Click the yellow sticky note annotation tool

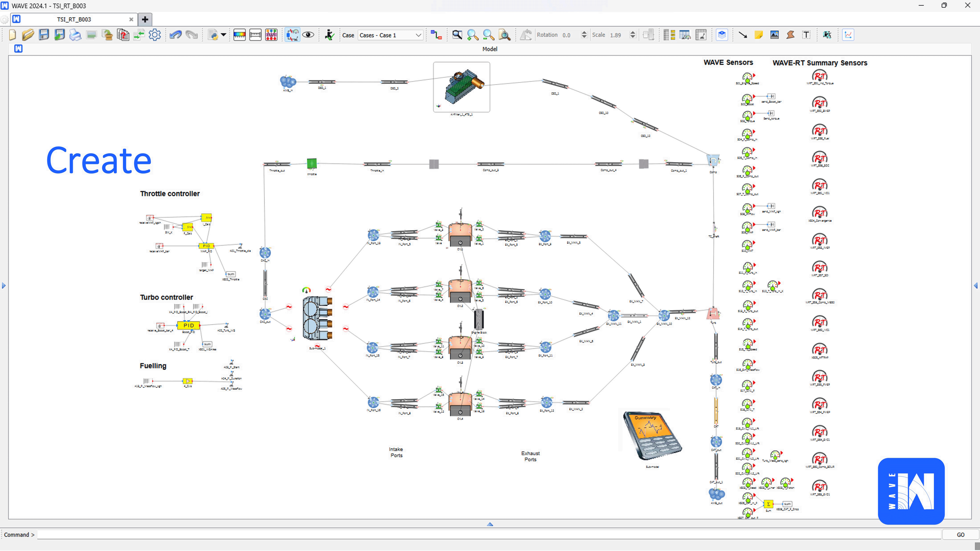(759, 35)
